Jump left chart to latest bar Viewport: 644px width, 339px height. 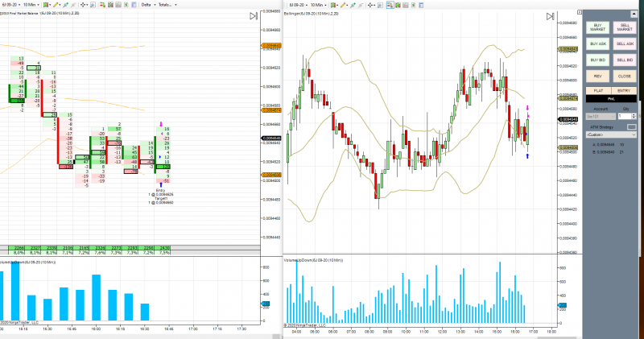coord(254,16)
